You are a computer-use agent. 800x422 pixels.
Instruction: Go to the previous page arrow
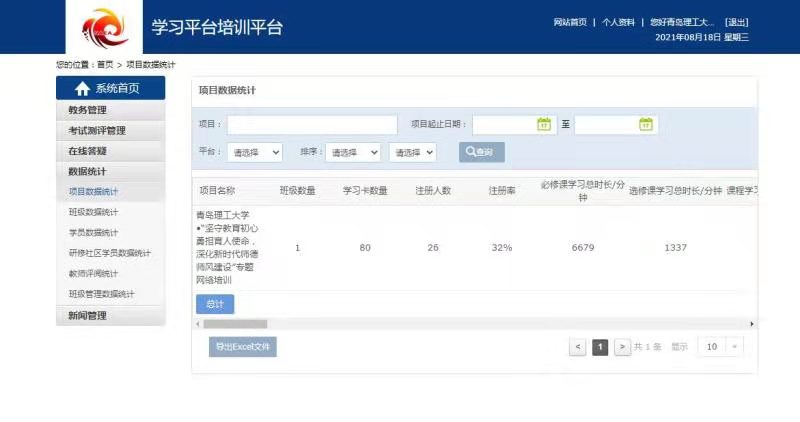pyautogui.click(x=578, y=347)
